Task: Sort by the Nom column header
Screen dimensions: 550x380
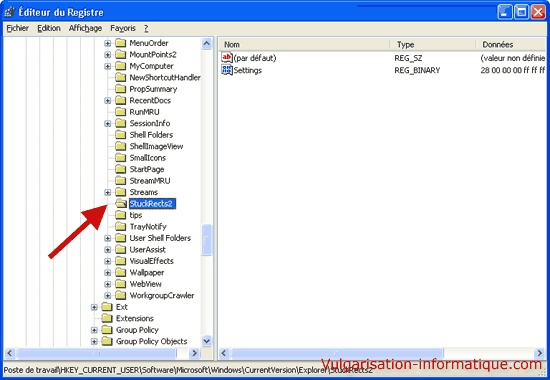Action: click(x=304, y=45)
